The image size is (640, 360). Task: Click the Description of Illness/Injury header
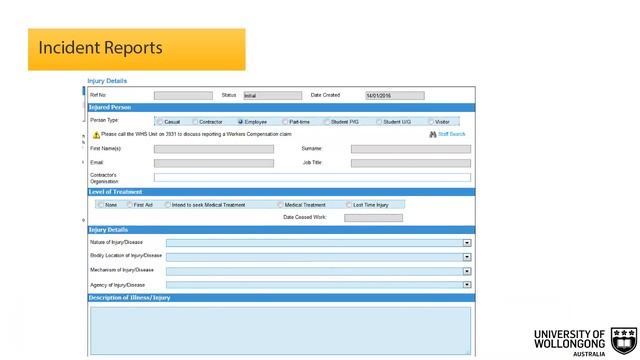click(x=281, y=298)
